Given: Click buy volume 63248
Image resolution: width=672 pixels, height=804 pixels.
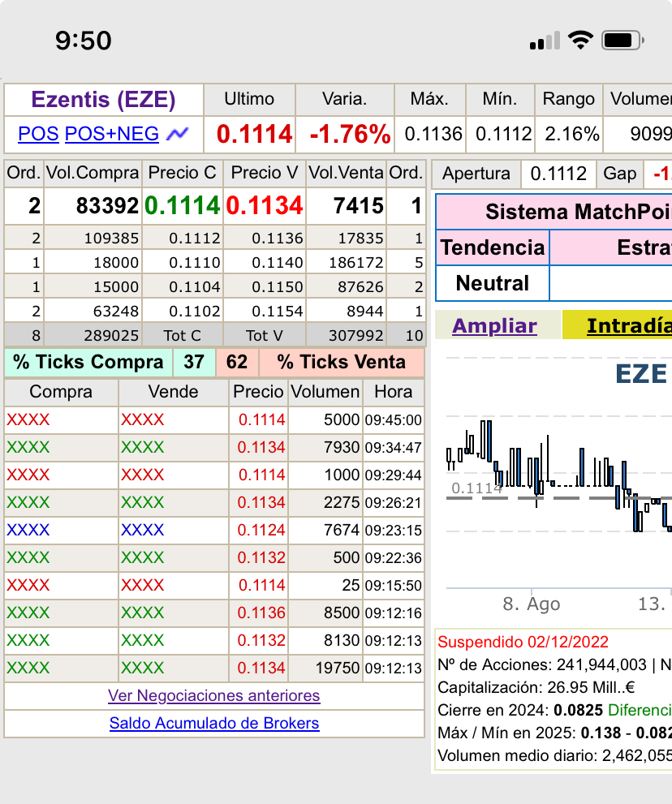Looking at the screenshot, I should coord(116,312).
